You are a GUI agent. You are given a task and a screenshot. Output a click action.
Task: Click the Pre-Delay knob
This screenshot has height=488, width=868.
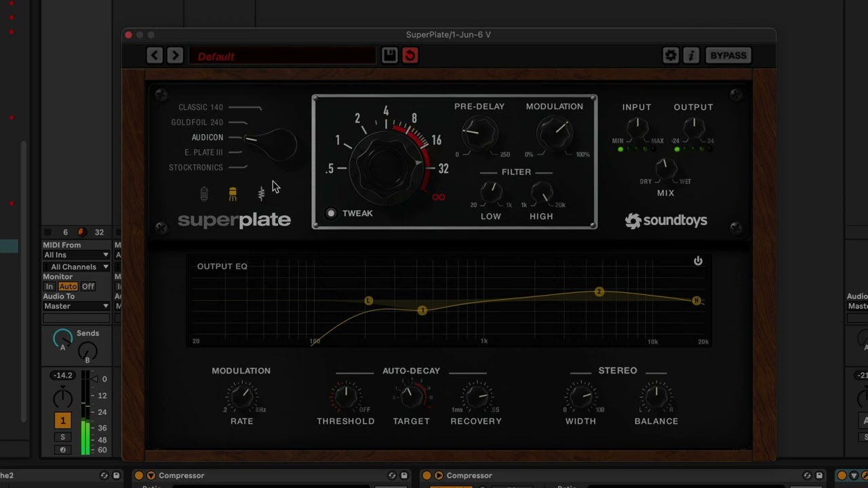pos(479,134)
